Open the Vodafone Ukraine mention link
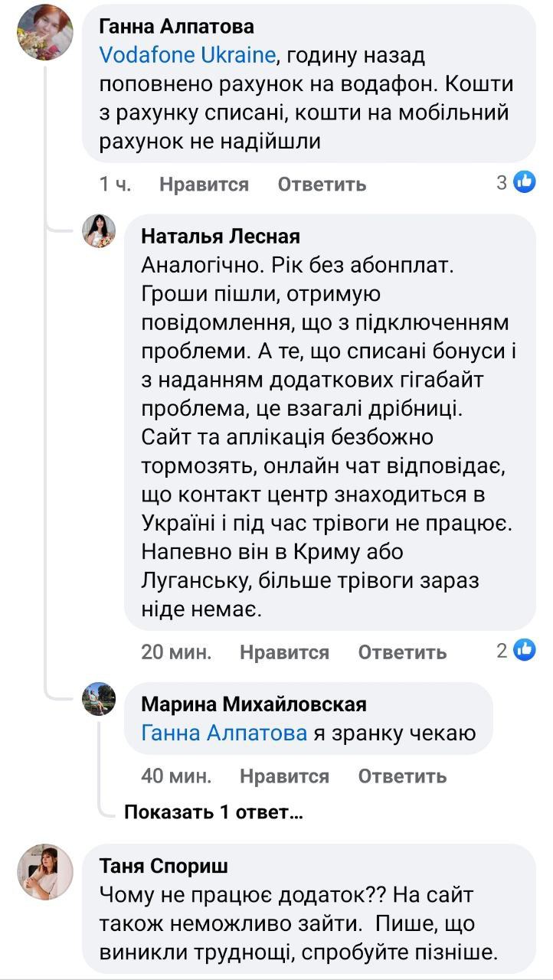The width and height of the screenshot is (553, 980). tap(187, 55)
